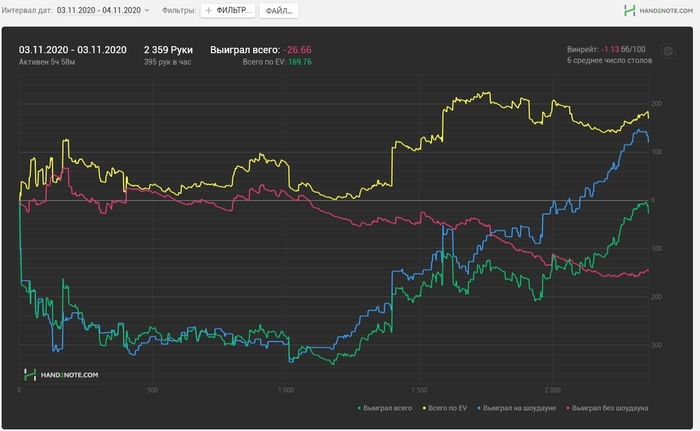700x431 pixels.
Task: Click the average tables count label
Action: click(609, 60)
